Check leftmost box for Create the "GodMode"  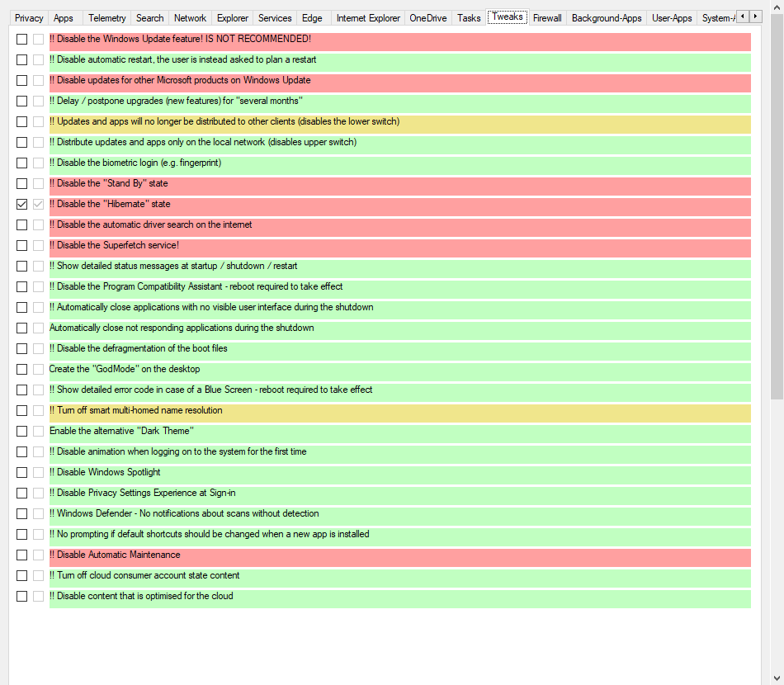pyautogui.click(x=22, y=369)
